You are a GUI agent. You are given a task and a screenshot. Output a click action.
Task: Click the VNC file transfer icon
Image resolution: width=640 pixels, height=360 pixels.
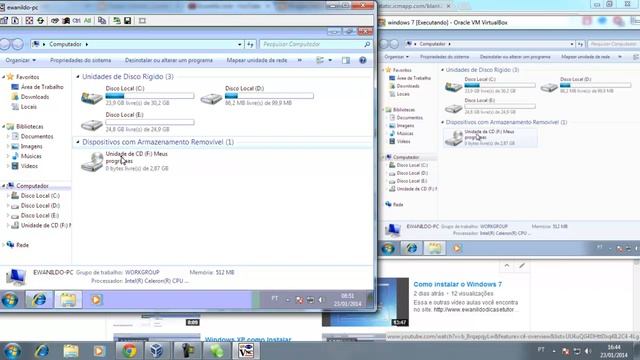point(117,20)
